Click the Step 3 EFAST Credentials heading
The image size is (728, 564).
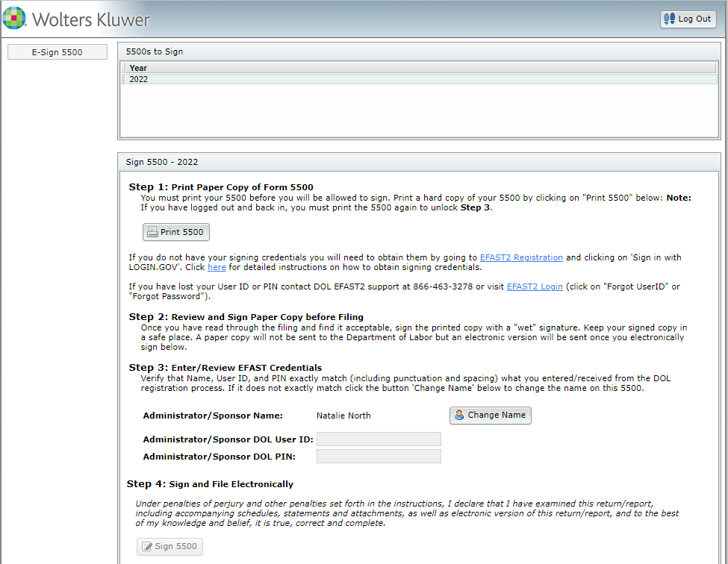pos(225,368)
